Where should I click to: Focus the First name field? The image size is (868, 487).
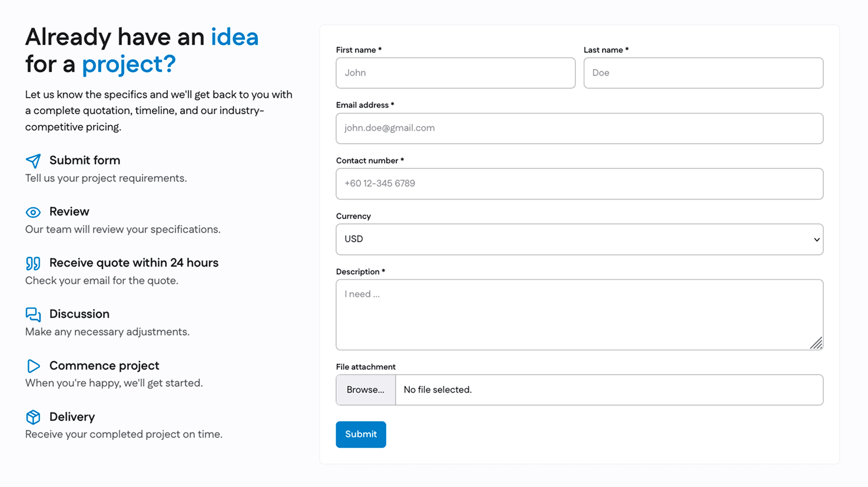[455, 73]
